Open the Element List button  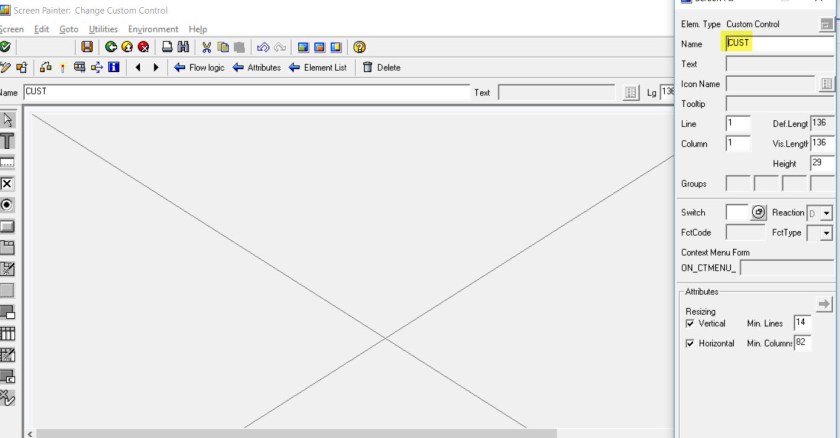tap(318, 67)
